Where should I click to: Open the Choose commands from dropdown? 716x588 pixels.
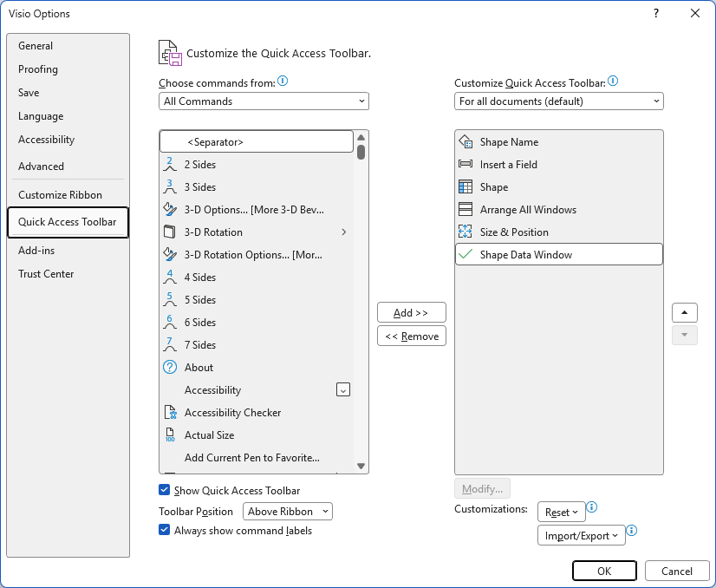264,101
